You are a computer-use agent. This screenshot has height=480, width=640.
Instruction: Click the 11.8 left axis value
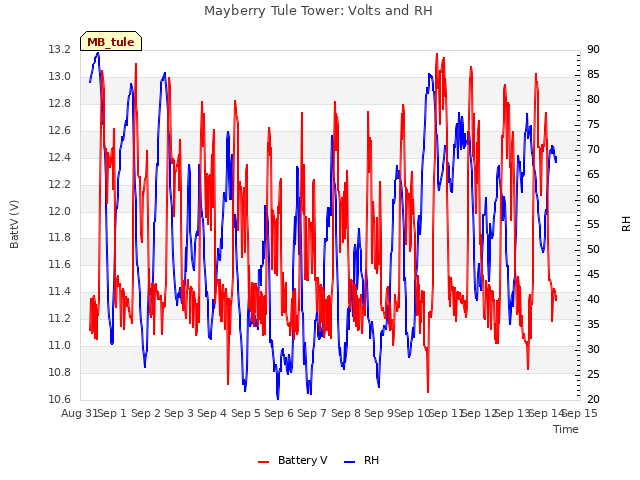(60, 238)
